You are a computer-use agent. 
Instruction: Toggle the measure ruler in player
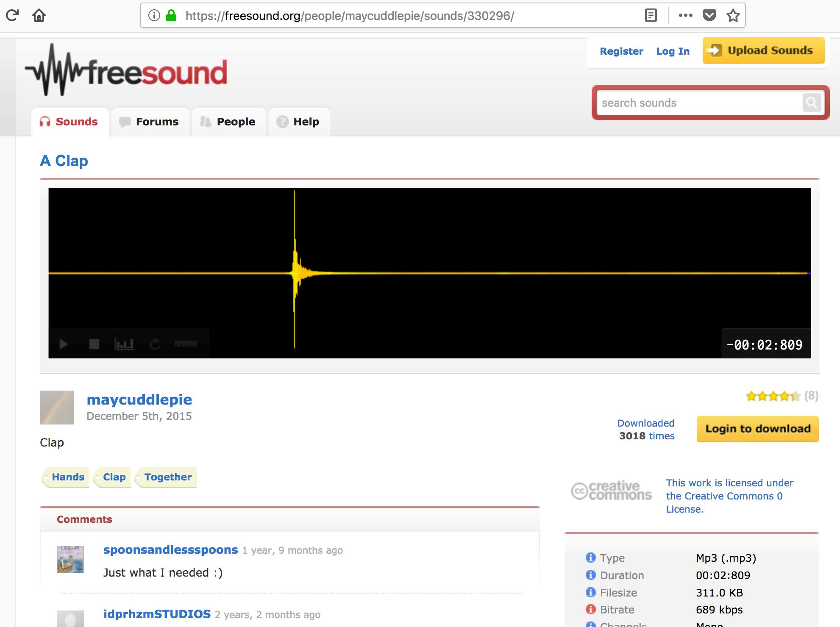(186, 344)
